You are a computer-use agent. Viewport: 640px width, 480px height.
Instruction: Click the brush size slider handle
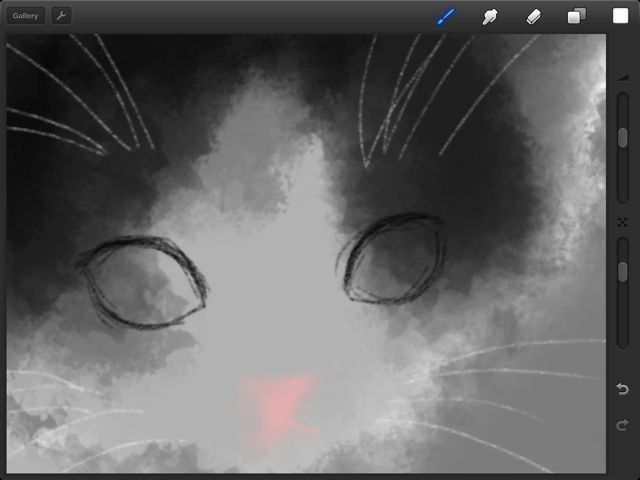[622, 138]
